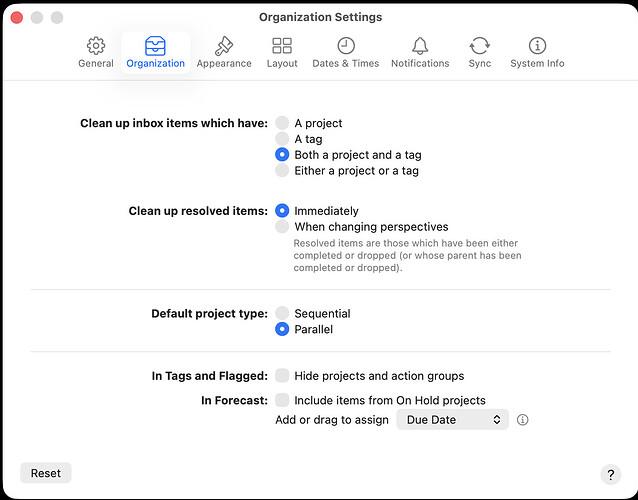Select 'When changing perspectives' option
Screen dimensions: 638x500
(283, 227)
